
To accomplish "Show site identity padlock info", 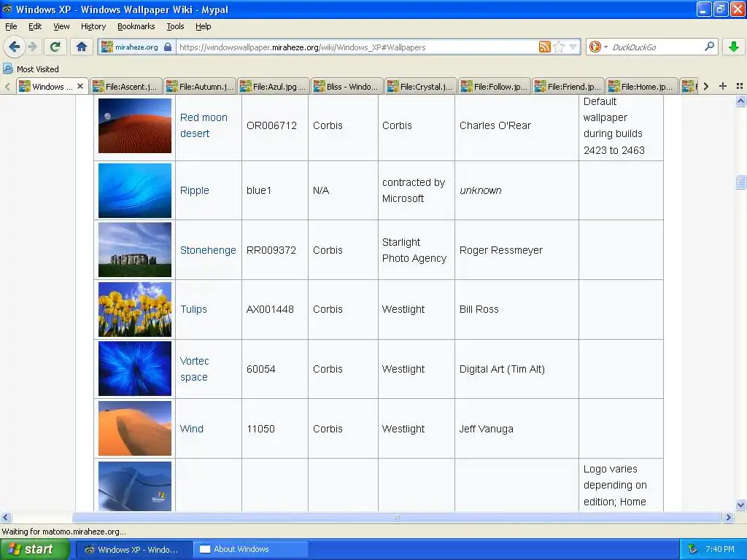I will 168,47.
